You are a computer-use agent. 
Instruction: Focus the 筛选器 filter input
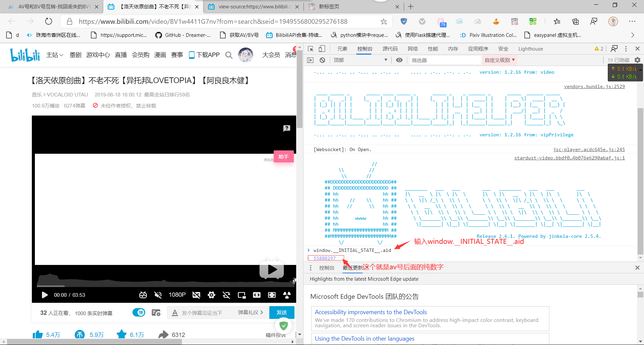[445, 60]
